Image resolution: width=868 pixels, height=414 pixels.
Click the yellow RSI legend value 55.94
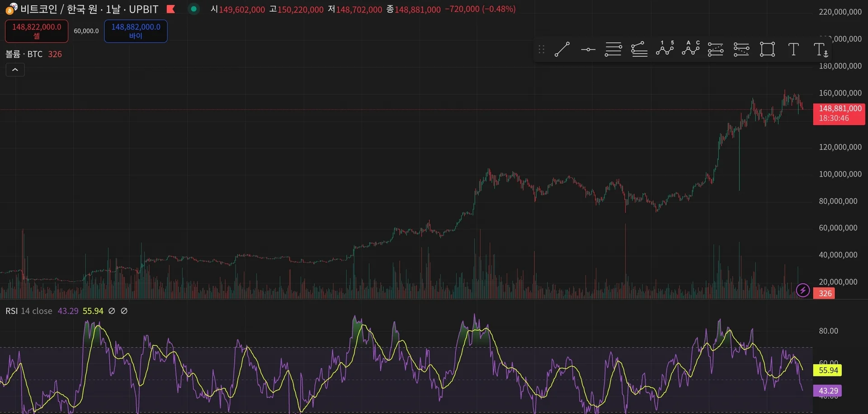tap(93, 311)
